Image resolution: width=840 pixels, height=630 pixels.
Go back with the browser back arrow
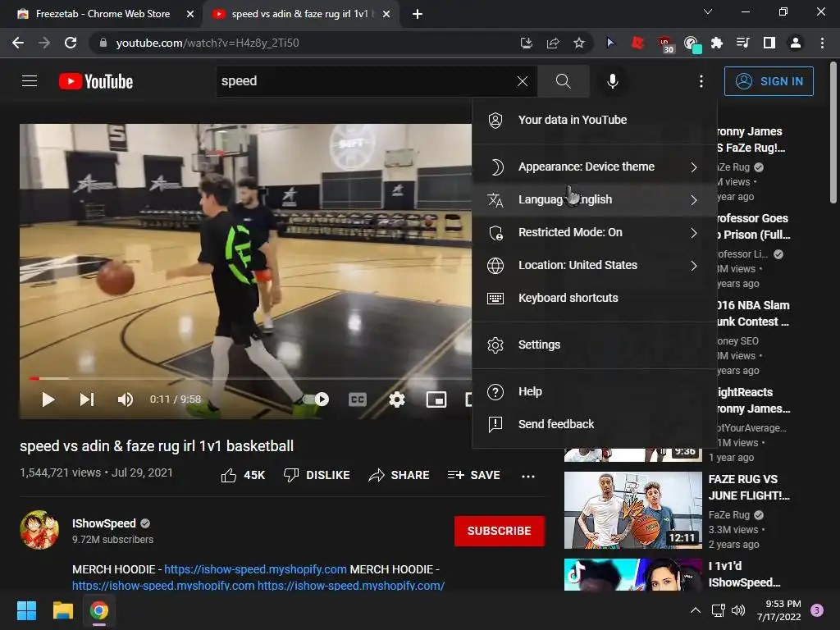[18, 43]
